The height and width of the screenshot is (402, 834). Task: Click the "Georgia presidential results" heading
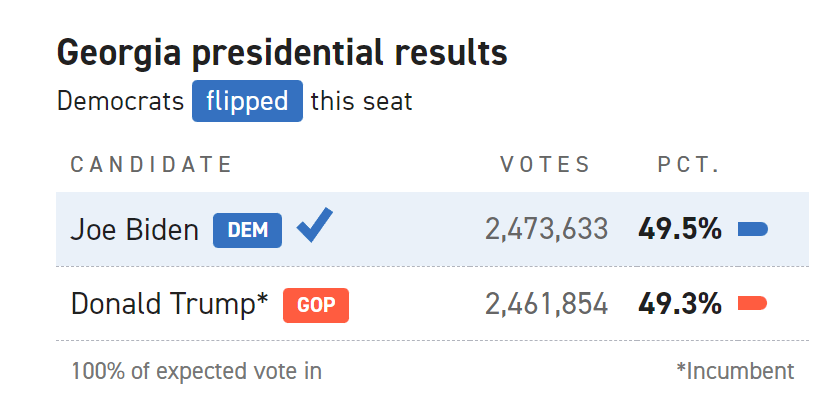(282, 53)
